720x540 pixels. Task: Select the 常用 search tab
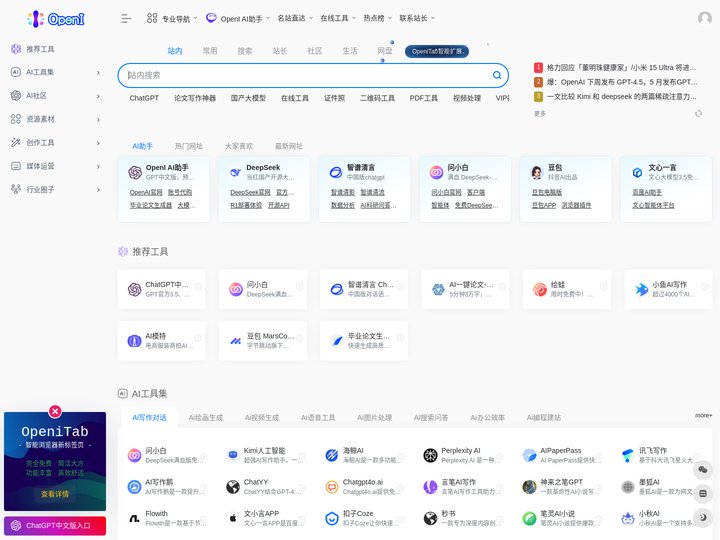210,51
